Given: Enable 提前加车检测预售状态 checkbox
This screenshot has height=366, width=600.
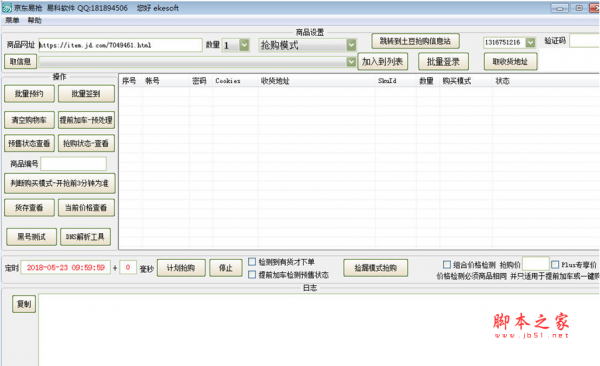Looking at the screenshot, I should click(252, 274).
